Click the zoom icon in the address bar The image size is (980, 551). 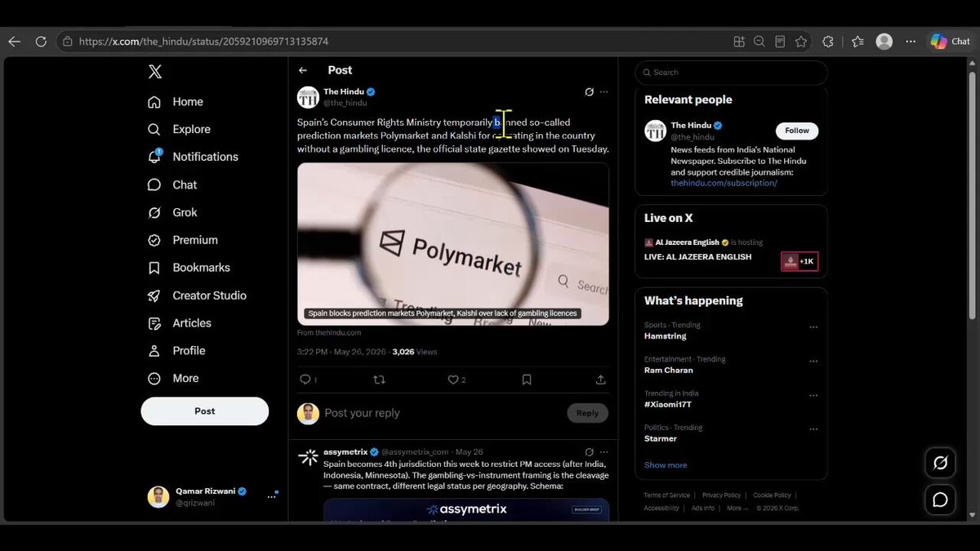759,42
